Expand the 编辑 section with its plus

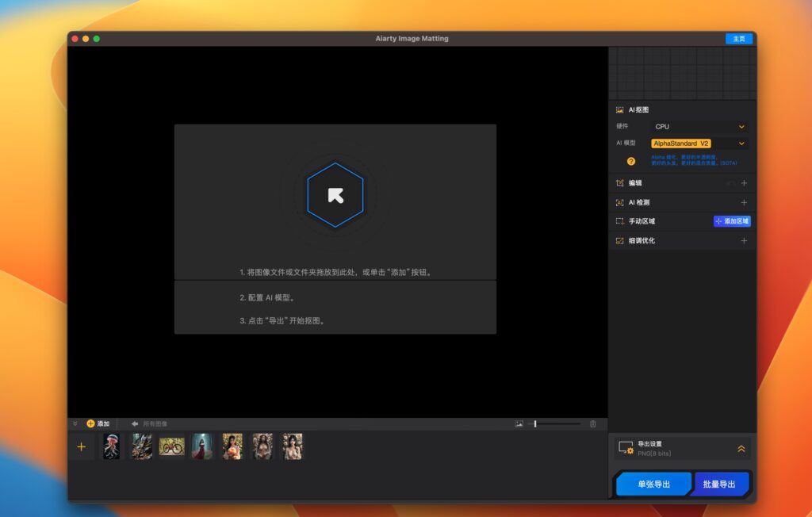click(x=744, y=183)
